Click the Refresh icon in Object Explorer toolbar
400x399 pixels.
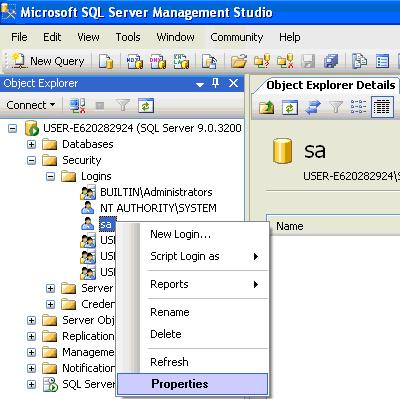(146, 106)
